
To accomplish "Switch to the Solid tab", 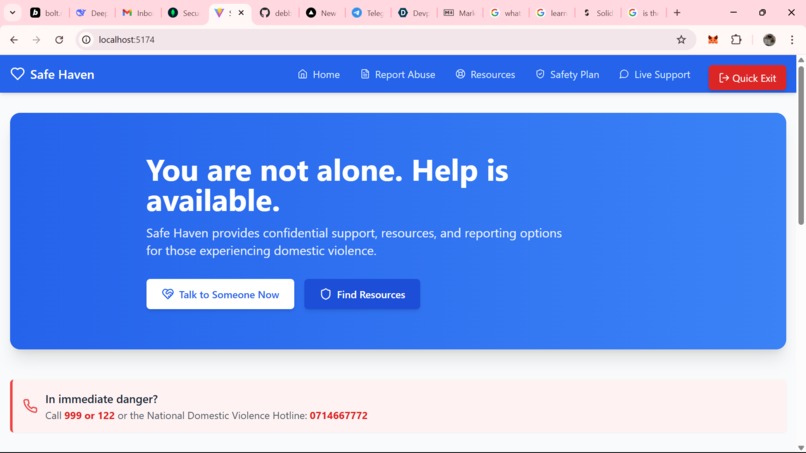I will click(x=598, y=13).
